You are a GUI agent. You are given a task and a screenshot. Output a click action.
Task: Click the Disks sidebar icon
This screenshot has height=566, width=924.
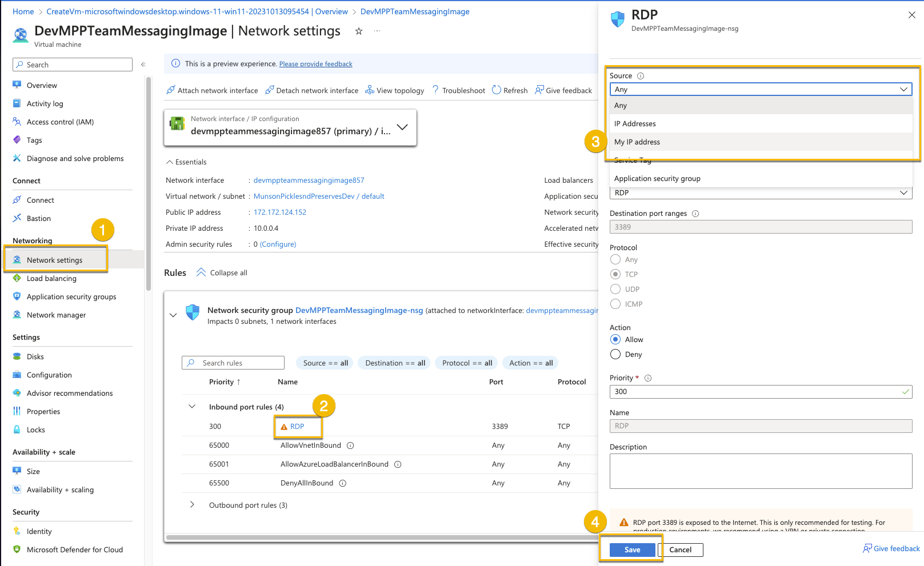pos(17,356)
